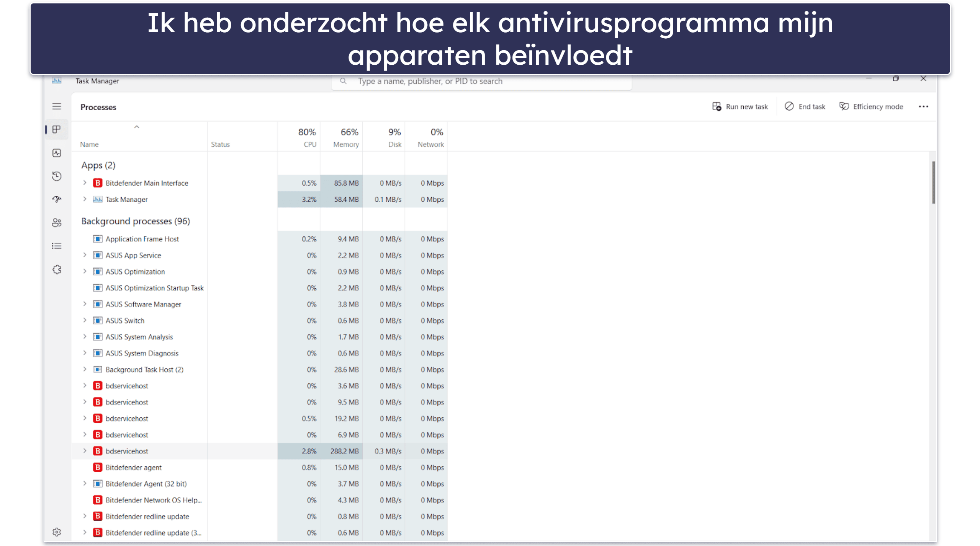Select the Processes sidebar icon

point(57,129)
